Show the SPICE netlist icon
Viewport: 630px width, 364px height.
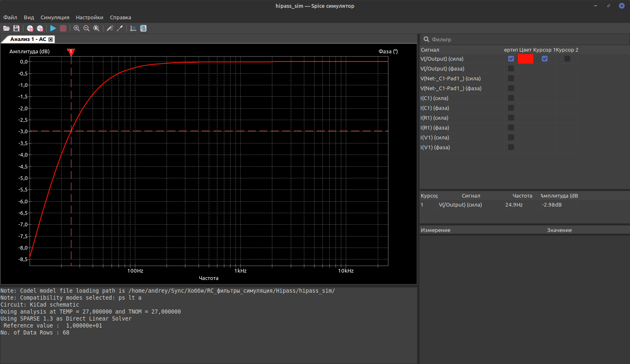pos(143,28)
